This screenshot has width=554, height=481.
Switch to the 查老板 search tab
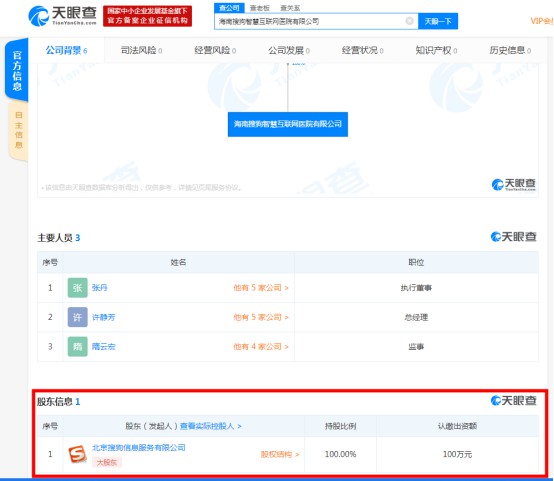click(260, 8)
